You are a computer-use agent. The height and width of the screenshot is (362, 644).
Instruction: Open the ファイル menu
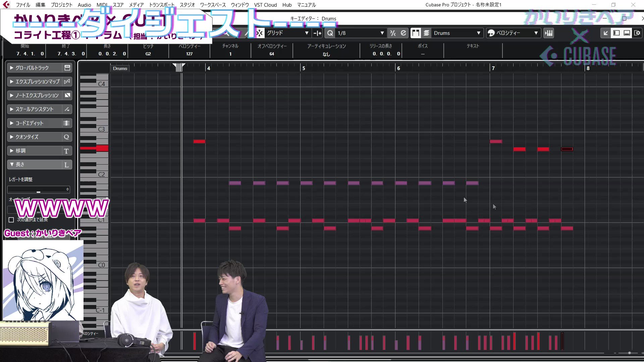click(x=23, y=5)
